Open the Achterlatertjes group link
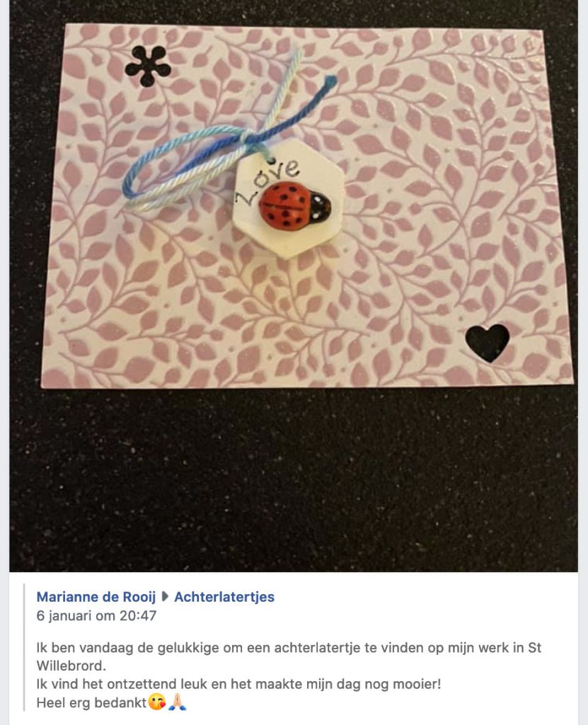This screenshot has height=725, width=588. pyautogui.click(x=224, y=597)
